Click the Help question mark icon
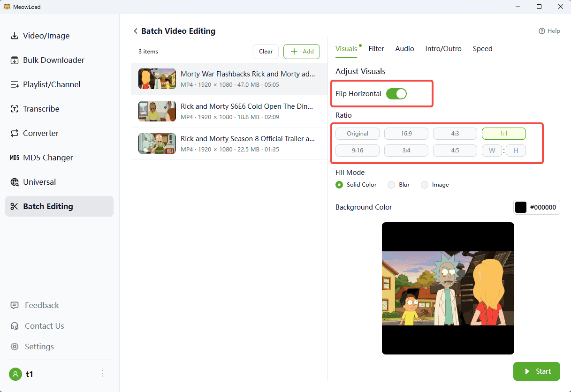Image resolution: width=571 pixels, height=392 pixels. [542, 31]
